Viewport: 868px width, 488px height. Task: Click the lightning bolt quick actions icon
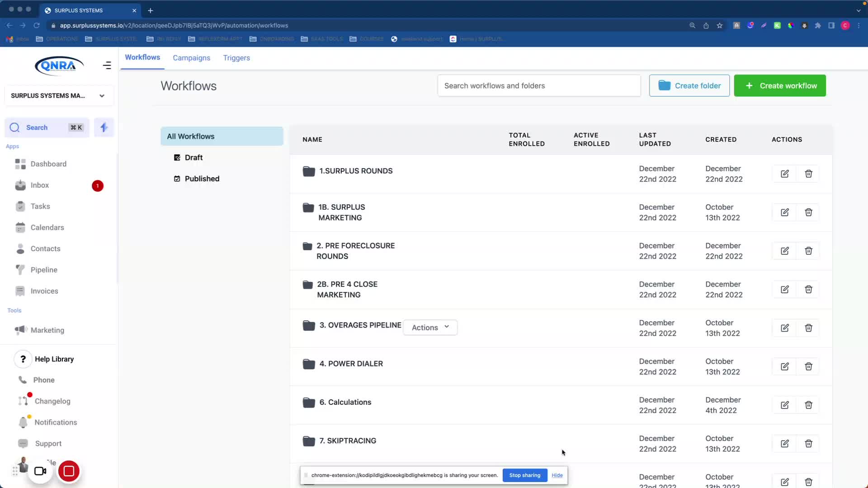(104, 127)
